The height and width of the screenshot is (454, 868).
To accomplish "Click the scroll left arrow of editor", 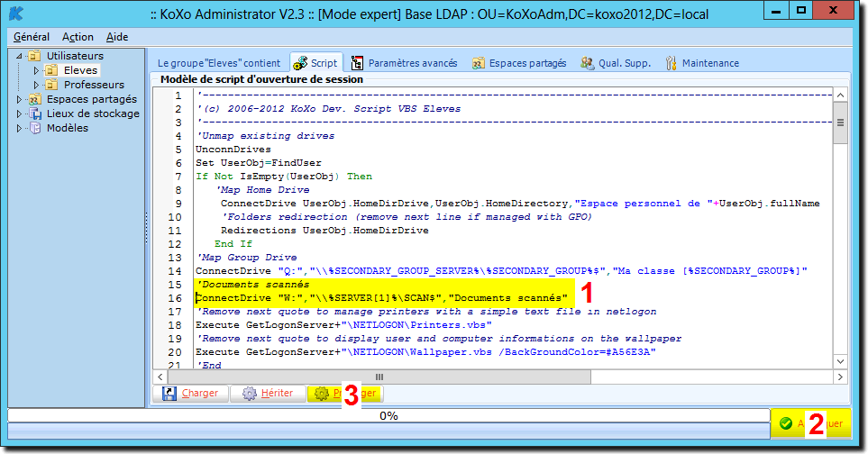I will [x=160, y=377].
